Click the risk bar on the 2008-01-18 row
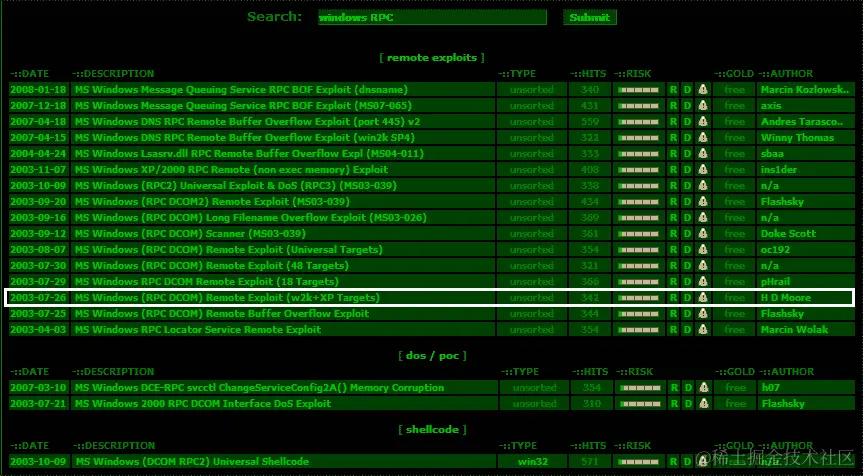Screen dimensions: 863x476 (638, 90)
